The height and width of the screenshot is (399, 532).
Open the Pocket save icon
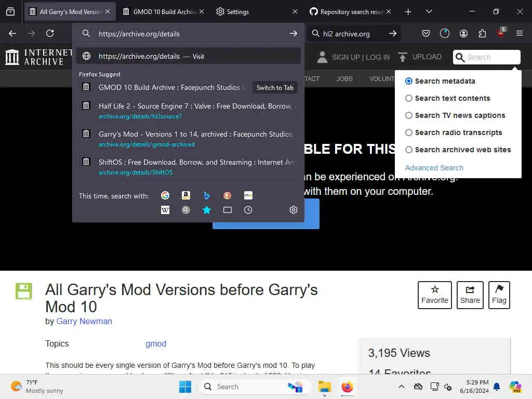[x=426, y=33]
